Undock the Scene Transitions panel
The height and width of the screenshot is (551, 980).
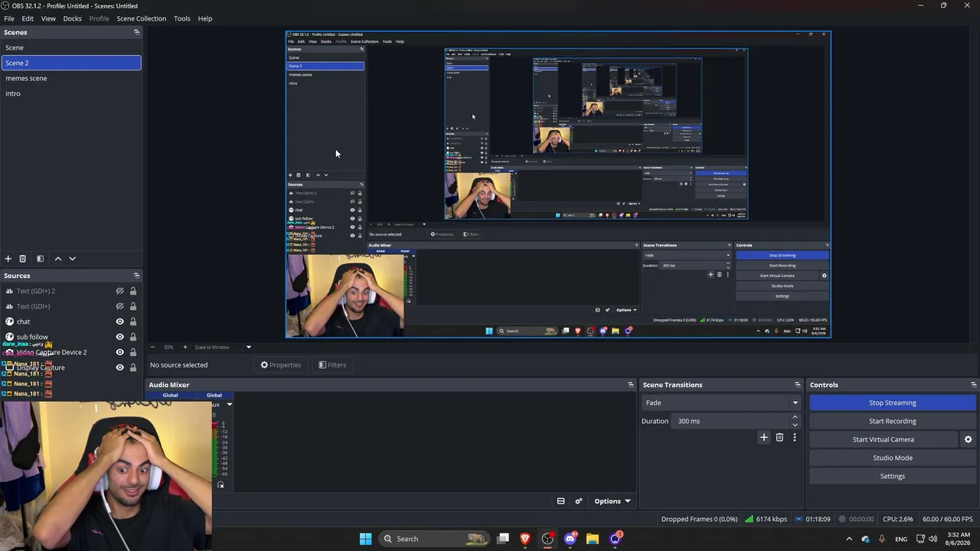point(798,385)
